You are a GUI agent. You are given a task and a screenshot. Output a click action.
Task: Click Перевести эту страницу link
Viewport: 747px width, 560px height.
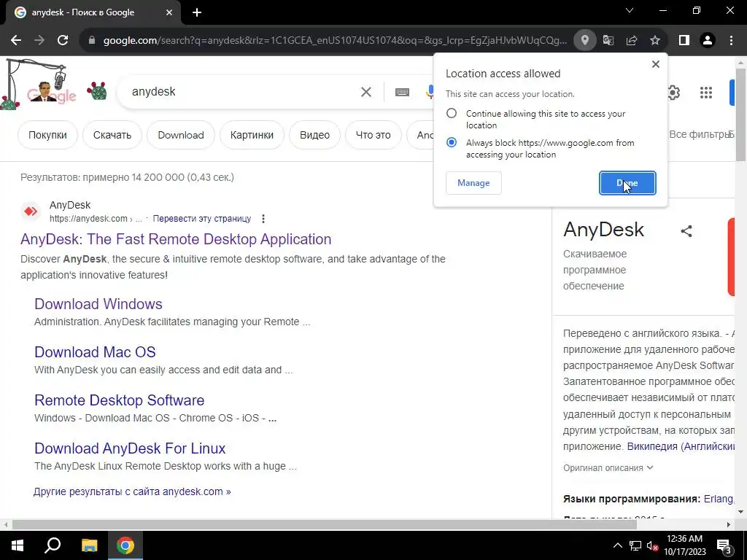tap(202, 219)
